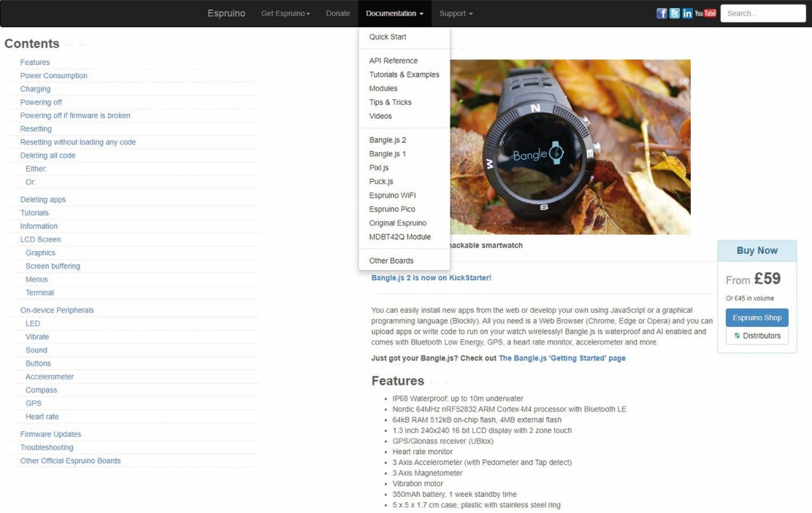The height and width of the screenshot is (513, 812).
Task: Open The Bangle.js 'Getting Started' page link
Action: [x=562, y=358]
